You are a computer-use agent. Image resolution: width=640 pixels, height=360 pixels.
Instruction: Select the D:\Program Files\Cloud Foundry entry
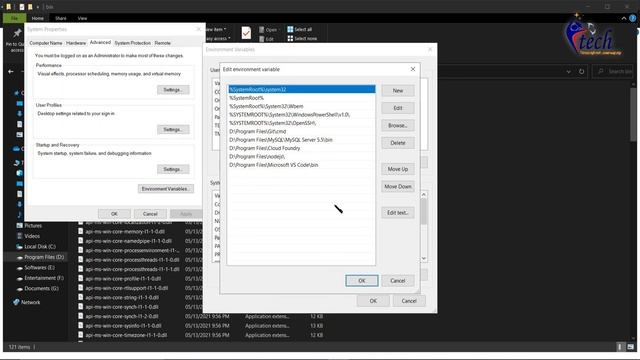tap(302, 148)
